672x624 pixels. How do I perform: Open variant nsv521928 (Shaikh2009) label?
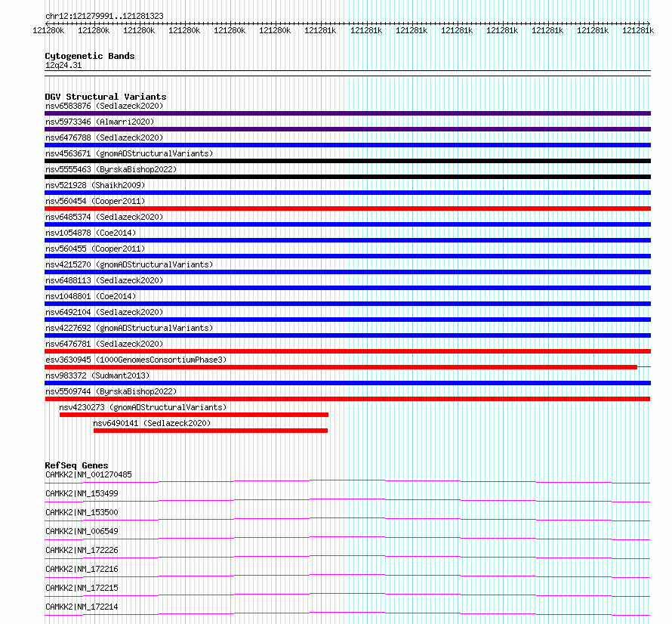95,185
